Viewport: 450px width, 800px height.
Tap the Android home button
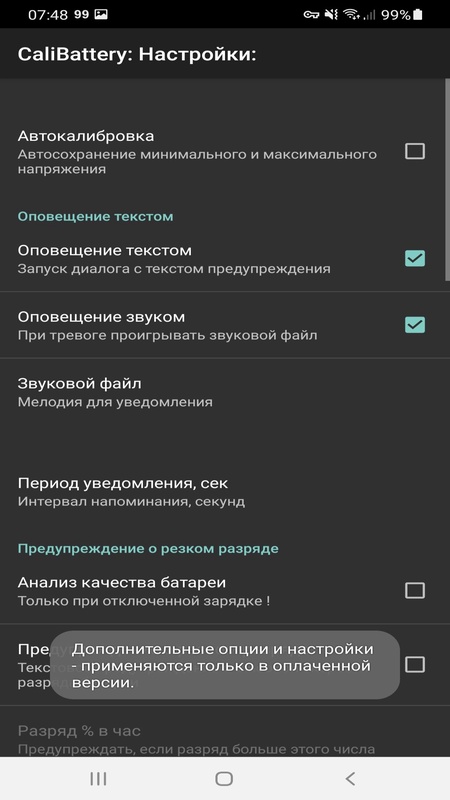[224, 779]
